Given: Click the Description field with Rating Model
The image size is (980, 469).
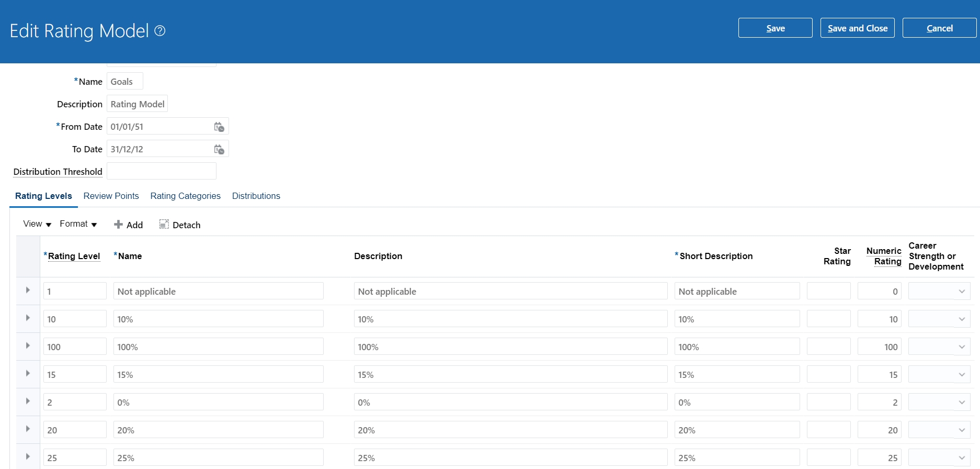Looking at the screenshot, I should (137, 104).
